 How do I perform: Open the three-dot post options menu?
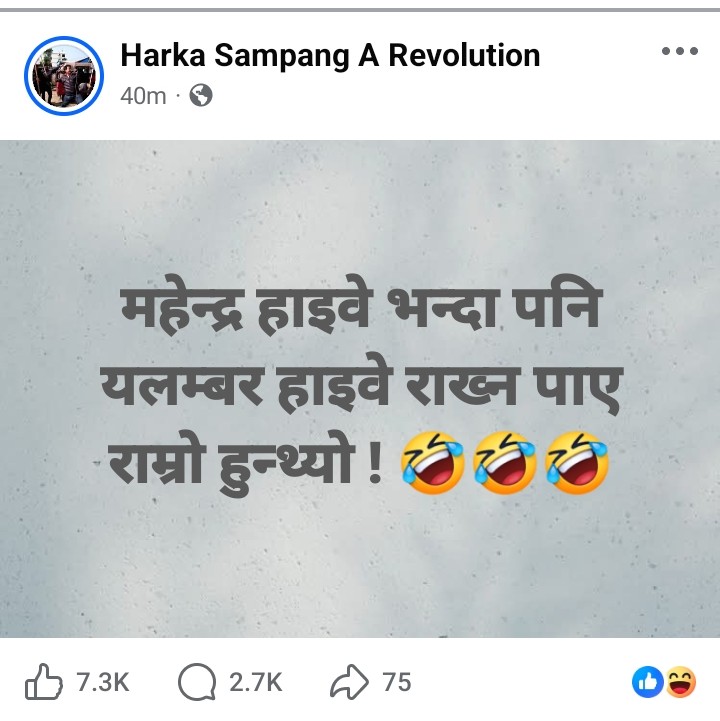pyautogui.click(x=680, y=51)
